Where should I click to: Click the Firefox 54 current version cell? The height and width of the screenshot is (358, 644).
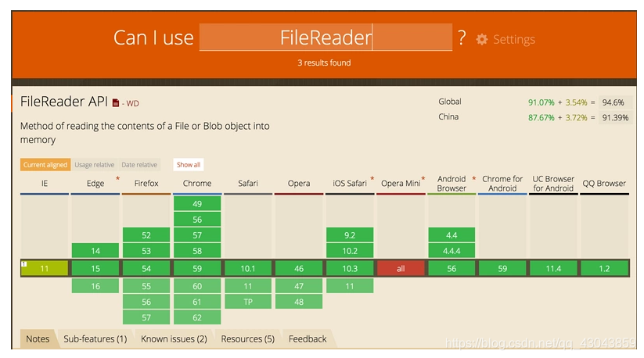click(x=146, y=269)
